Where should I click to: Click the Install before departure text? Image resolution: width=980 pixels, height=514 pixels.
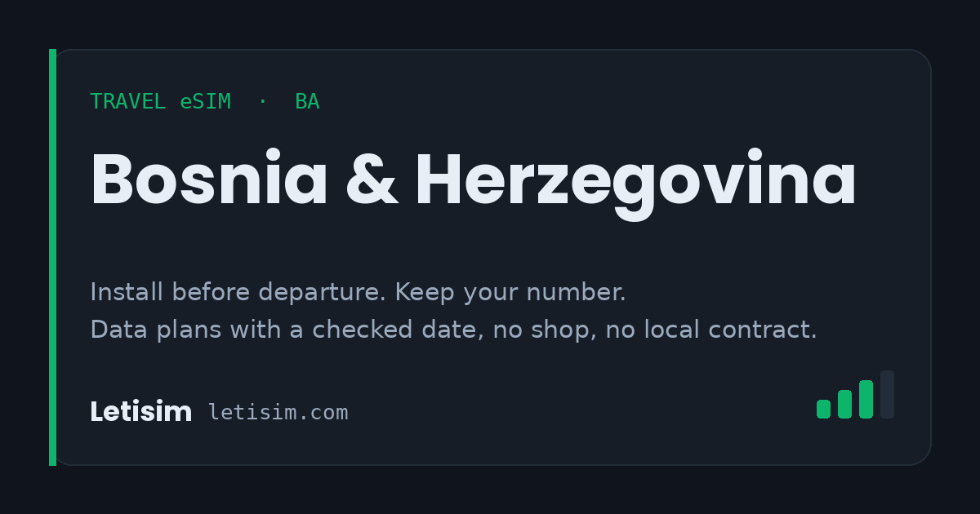[x=239, y=292]
